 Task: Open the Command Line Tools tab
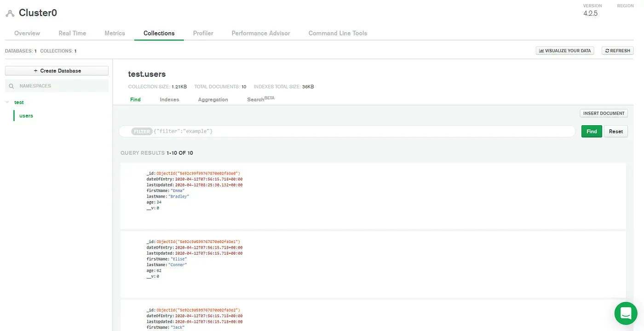[x=338, y=33]
